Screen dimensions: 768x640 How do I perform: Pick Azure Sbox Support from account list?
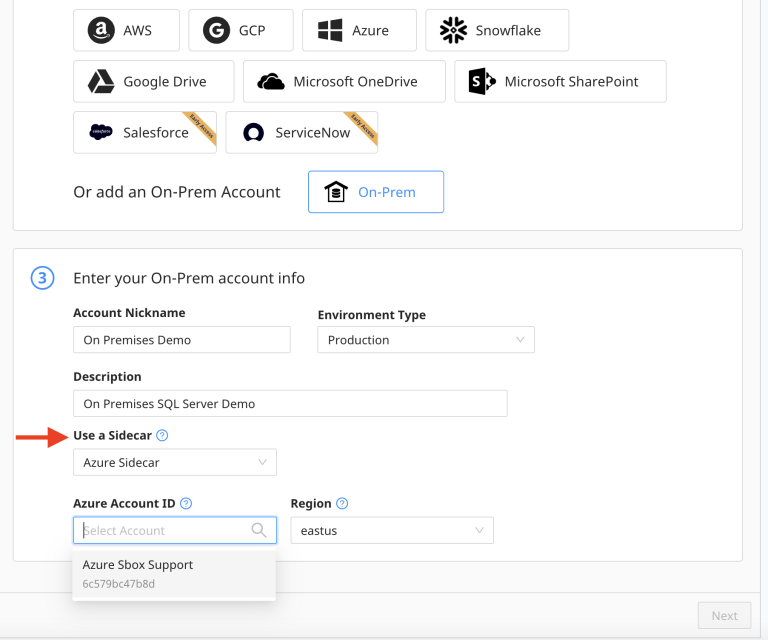pos(174,574)
